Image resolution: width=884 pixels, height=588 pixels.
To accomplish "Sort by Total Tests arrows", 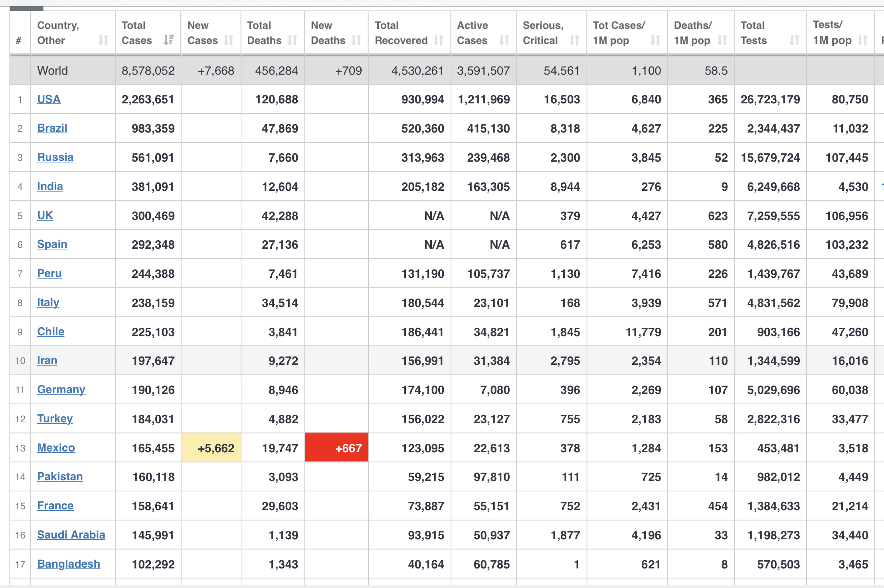I will pos(794,40).
